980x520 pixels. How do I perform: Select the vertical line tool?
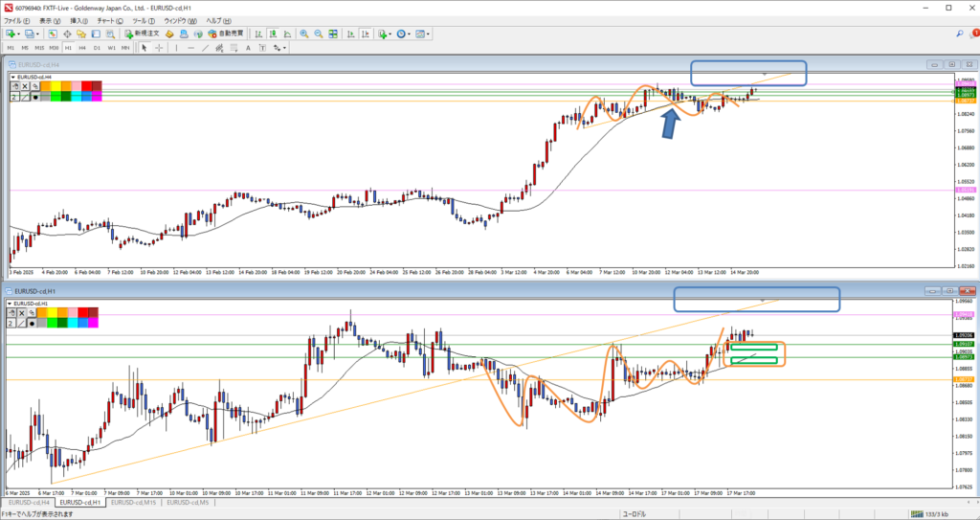click(176, 48)
